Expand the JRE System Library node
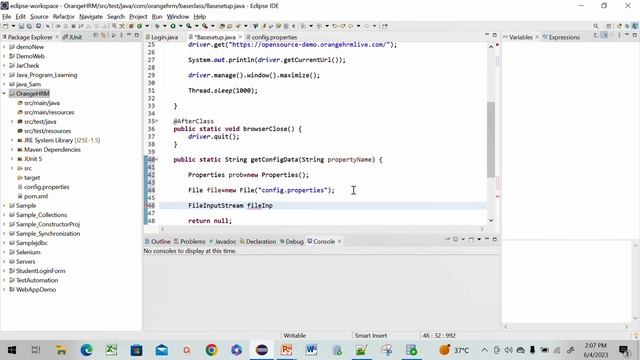This screenshot has width=640, height=360. [x=12, y=140]
